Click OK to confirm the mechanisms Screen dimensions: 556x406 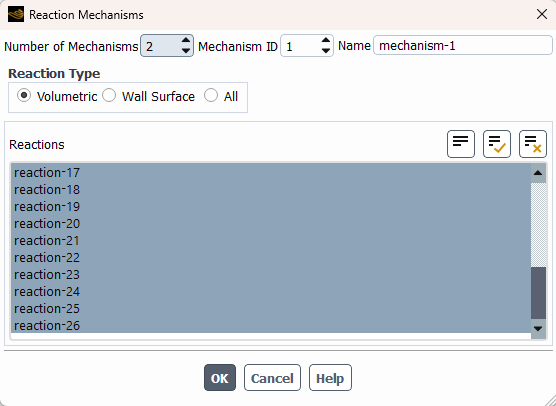(x=220, y=378)
